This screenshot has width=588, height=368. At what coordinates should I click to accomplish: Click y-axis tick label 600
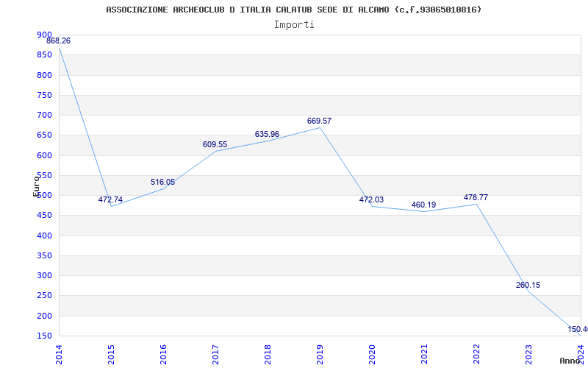tap(44, 155)
